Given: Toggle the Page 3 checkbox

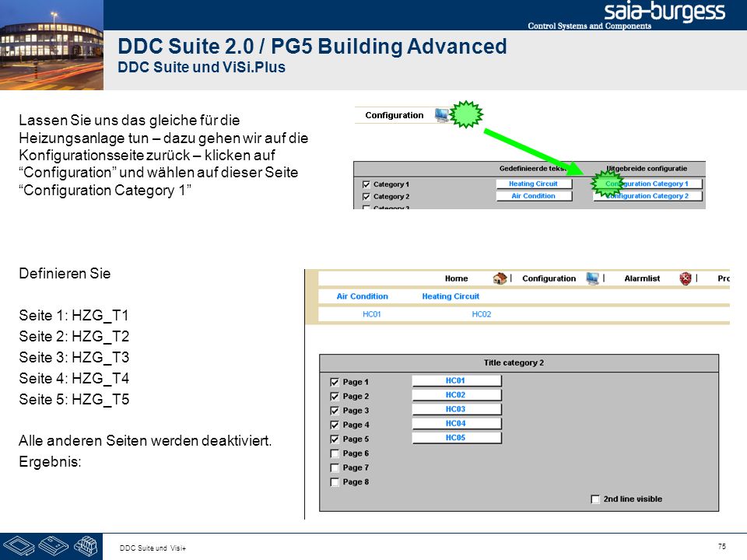Looking at the screenshot, I should (x=335, y=411).
